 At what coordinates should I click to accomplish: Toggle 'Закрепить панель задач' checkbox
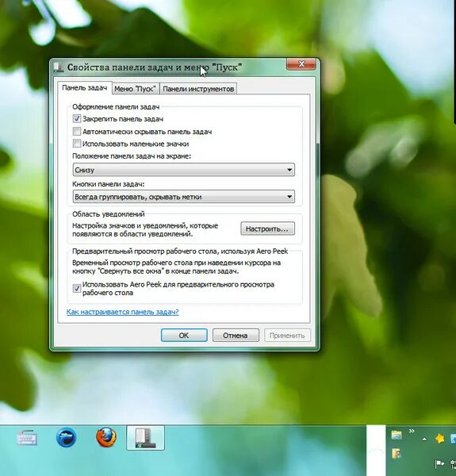click(x=77, y=119)
